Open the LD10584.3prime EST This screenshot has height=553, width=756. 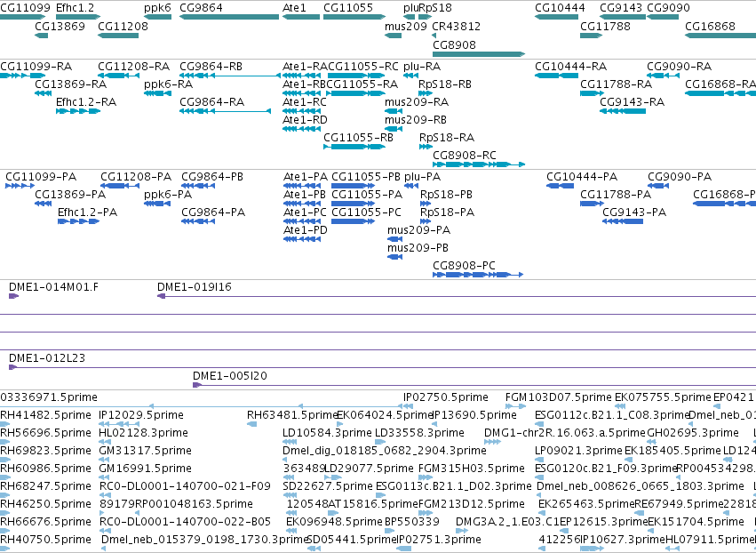pyautogui.click(x=290, y=442)
